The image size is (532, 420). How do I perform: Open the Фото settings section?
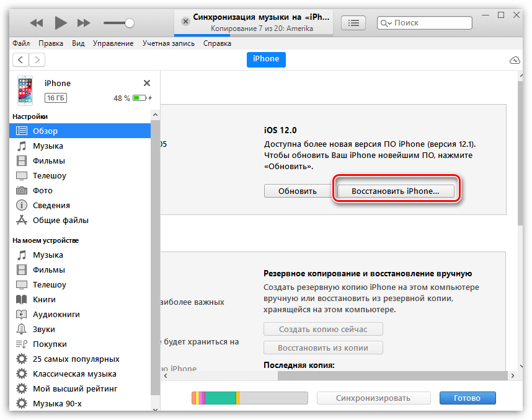click(42, 191)
